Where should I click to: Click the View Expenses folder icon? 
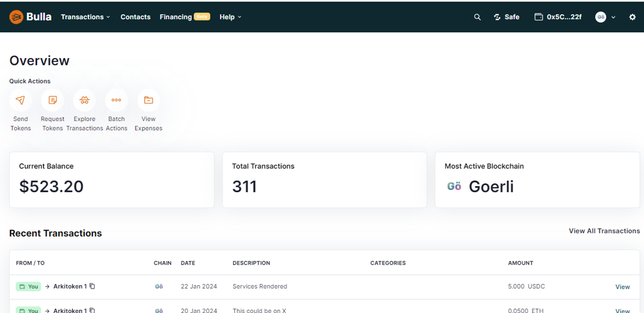pos(148,100)
